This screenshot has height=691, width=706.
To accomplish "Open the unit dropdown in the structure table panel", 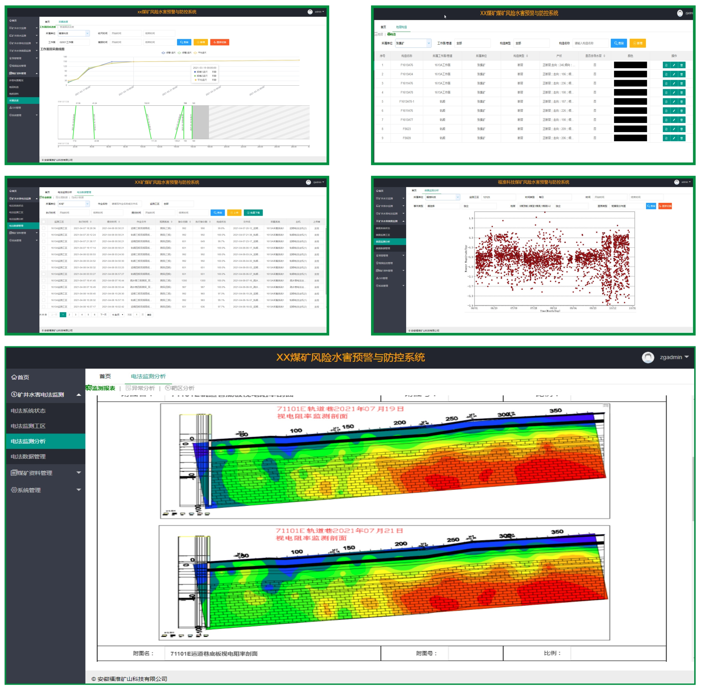I will pyautogui.click(x=413, y=43).
